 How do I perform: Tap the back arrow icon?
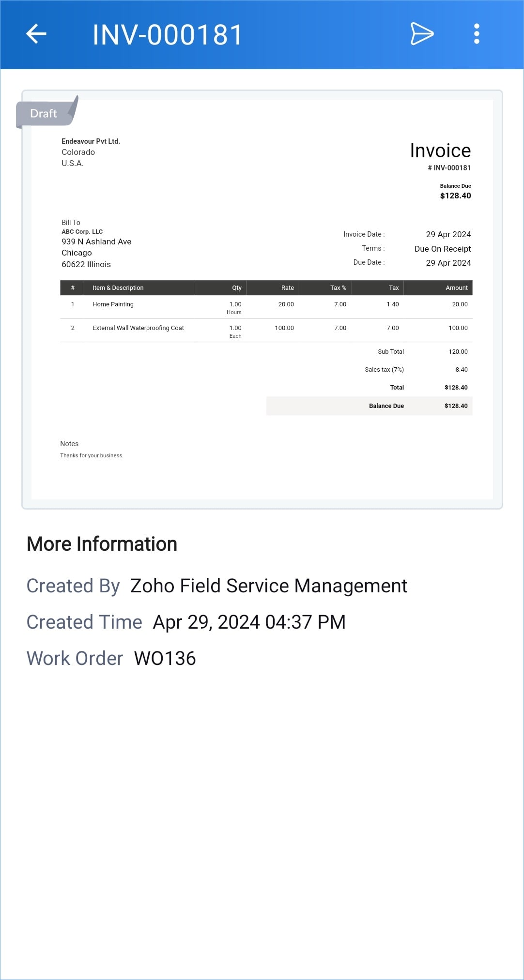36,34
